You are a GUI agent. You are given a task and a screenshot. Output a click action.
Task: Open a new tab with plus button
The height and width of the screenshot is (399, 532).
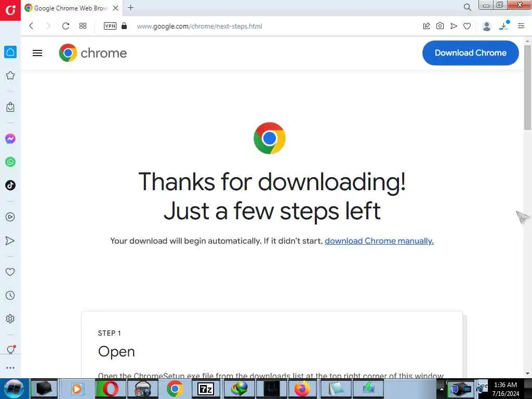[x=130, y=7]
